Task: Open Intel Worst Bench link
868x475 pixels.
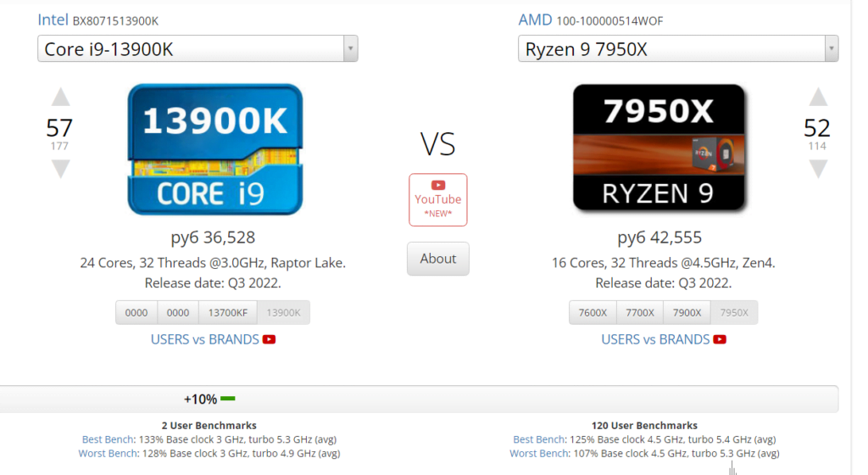Action: click(x=108, y=454)
